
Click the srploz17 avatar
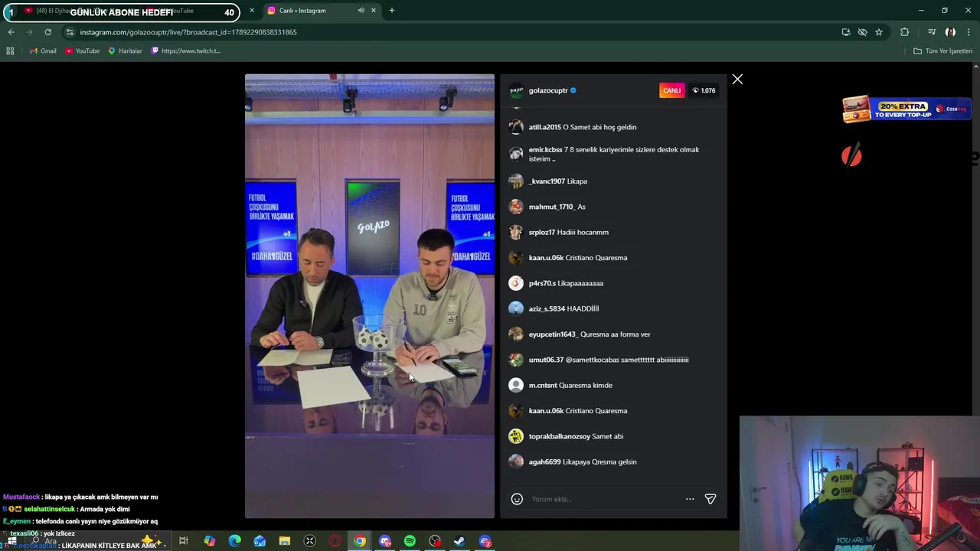(516, 232)
